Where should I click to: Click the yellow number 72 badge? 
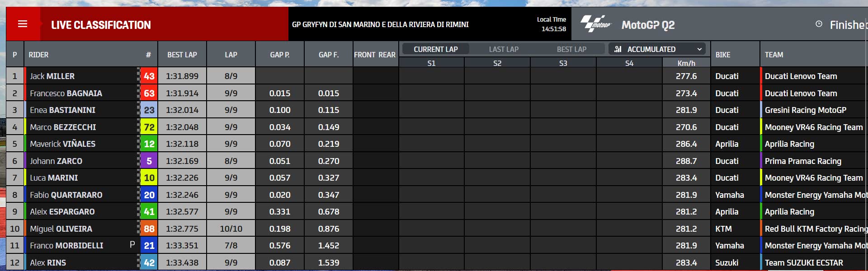click(x=149, y=127)
